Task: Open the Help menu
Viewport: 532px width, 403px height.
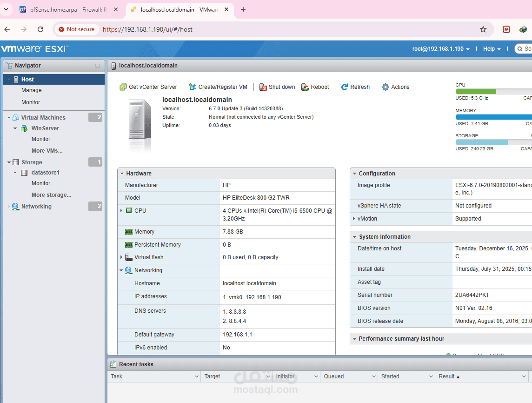Action: [492, 49]
